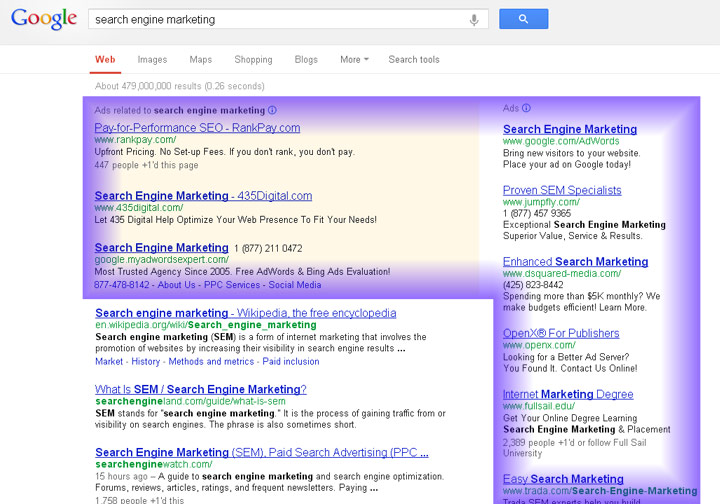
Task: Open the Blogs tab
Action: pyautogui.click(x=306, y=60)
